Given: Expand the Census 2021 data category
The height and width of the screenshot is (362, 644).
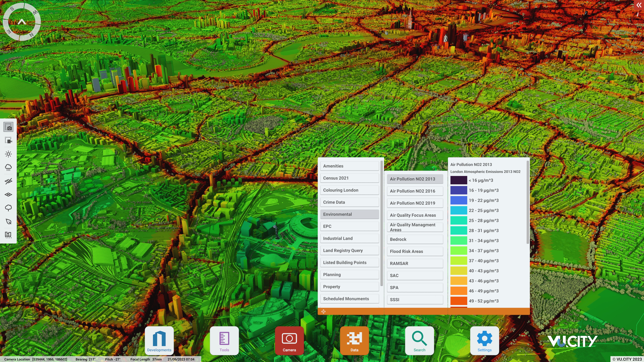Looking at the screenshot, I should point(349,178).
